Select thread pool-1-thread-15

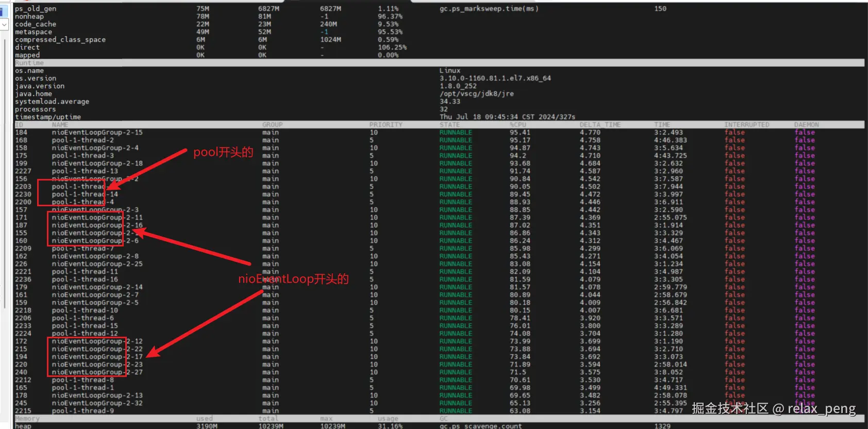85,326
